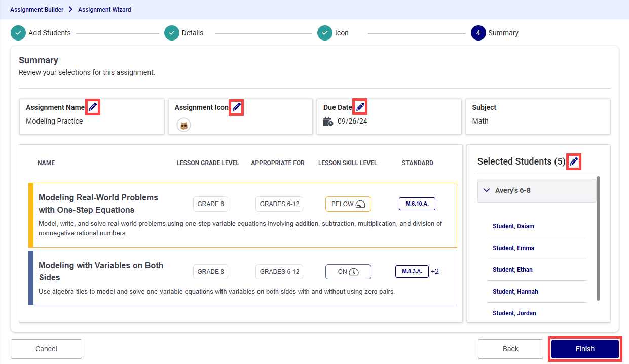Select the Summary step label
This screenshot has height=364, width=629.
(x=503, y=33)
